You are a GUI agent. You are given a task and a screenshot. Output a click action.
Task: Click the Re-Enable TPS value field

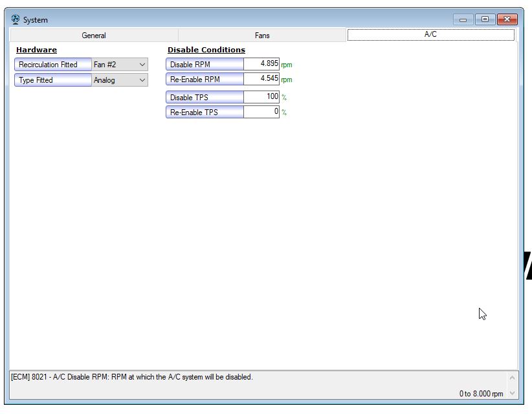click(261, 112)
